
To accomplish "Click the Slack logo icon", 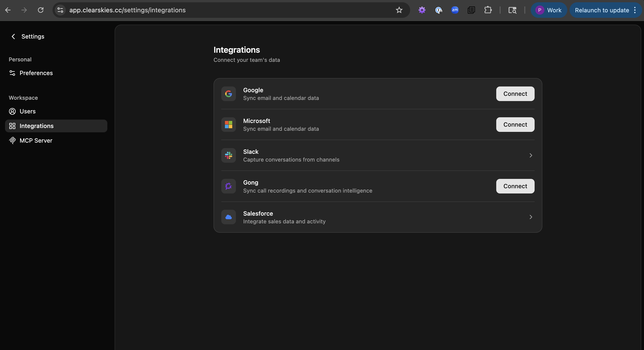I will 228,155.
